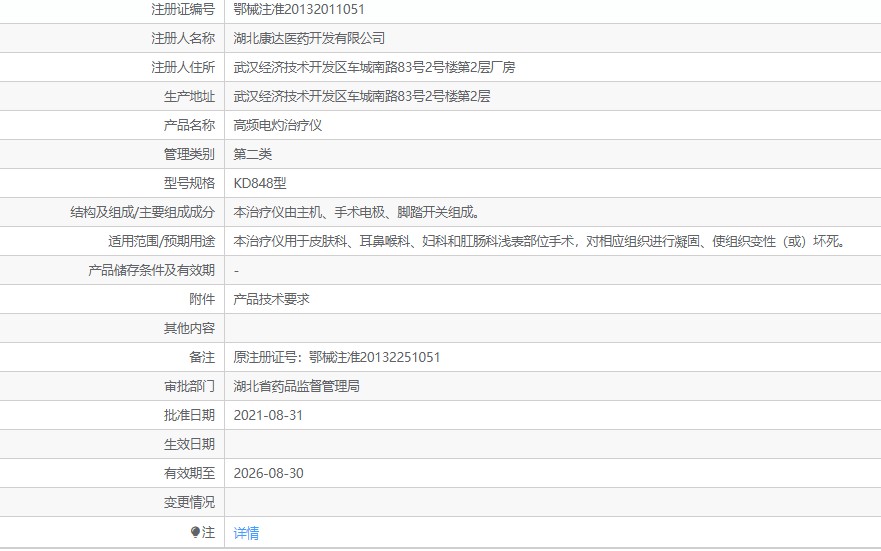Select registration number 鄂械注准20132011051
Image resolution: width=881 pixels, height=551 pixels.
[299, 10]
